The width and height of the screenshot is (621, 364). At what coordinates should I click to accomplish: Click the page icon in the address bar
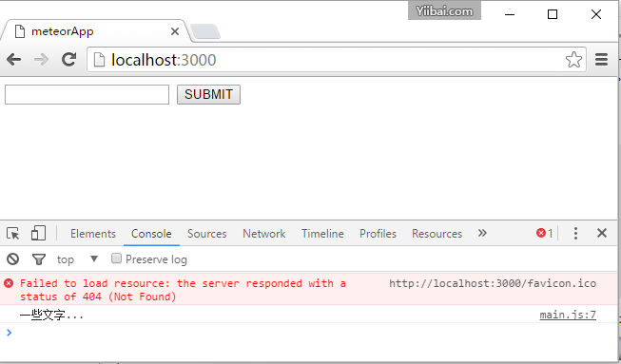click(100, 60)
